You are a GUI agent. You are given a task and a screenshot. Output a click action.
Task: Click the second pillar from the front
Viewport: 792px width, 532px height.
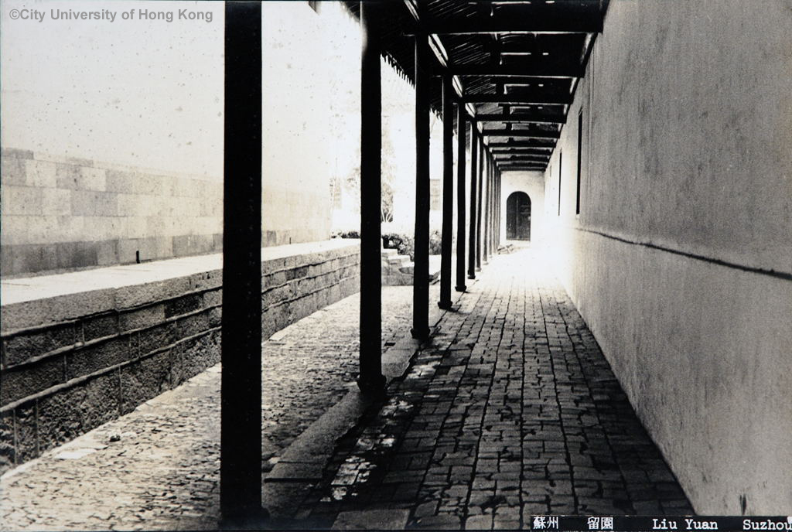(370, 209)
